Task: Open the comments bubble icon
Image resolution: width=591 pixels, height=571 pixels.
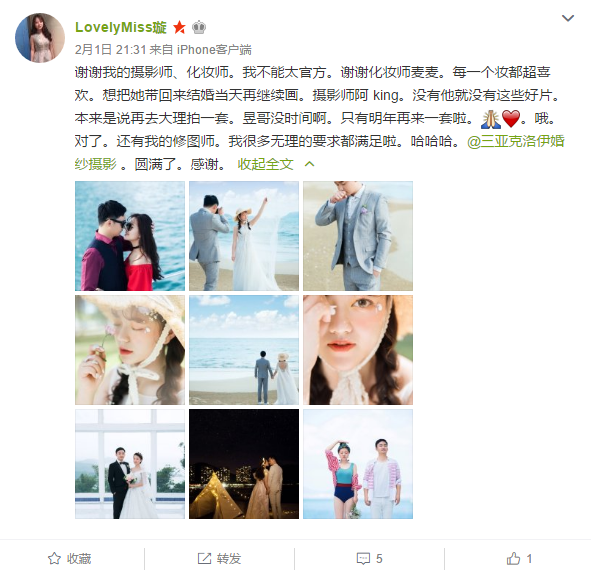Action: click(x=363, y=558)
